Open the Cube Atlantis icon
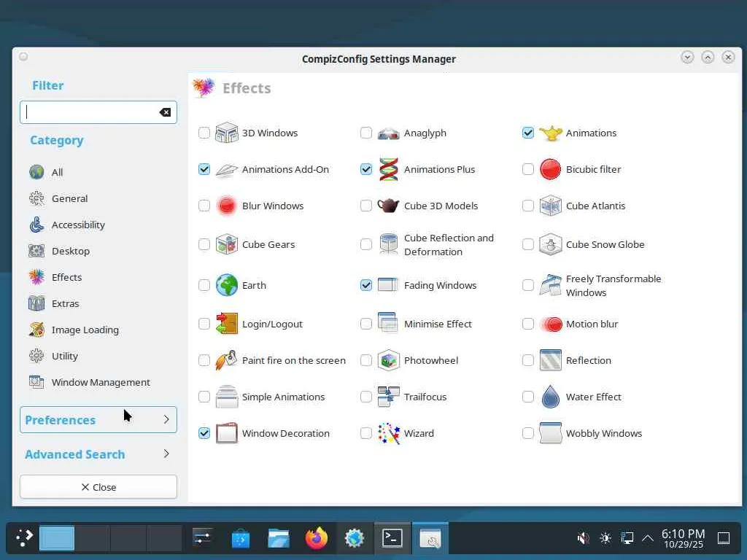This screenshot has width=747, height=560. point(550,206)
